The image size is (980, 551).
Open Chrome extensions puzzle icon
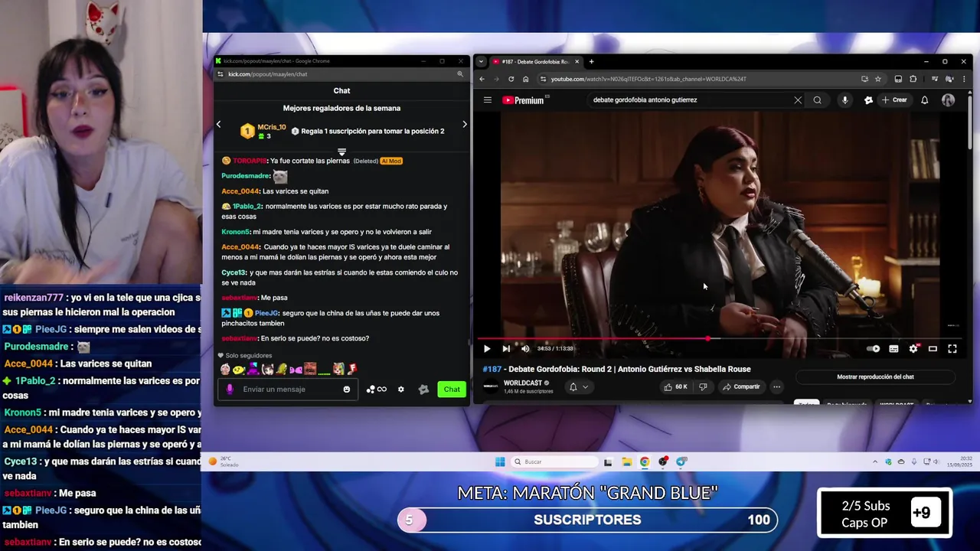pyautogui.click(x=913, y=79)
